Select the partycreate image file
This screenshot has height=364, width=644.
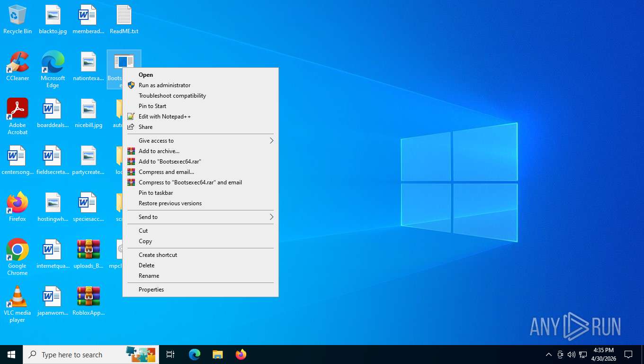(x=89, y=161)
